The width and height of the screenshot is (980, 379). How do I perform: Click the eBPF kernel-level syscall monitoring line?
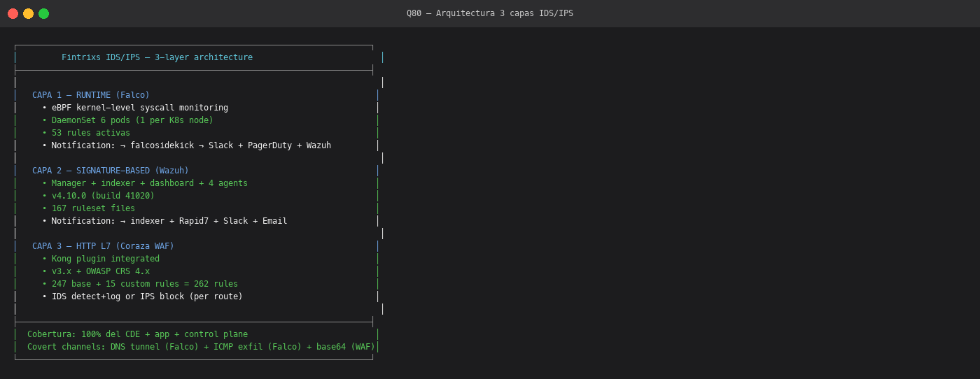[135, 108]
